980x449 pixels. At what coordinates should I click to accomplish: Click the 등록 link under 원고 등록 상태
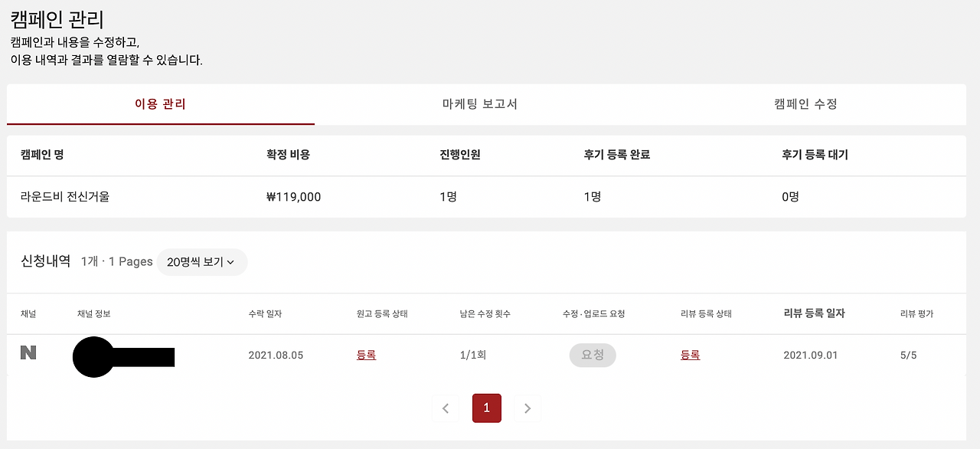[366, 355]
